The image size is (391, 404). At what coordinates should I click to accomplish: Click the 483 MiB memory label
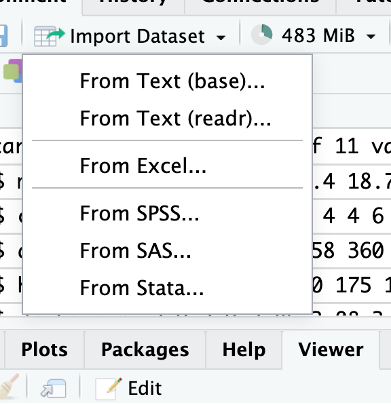318,36
